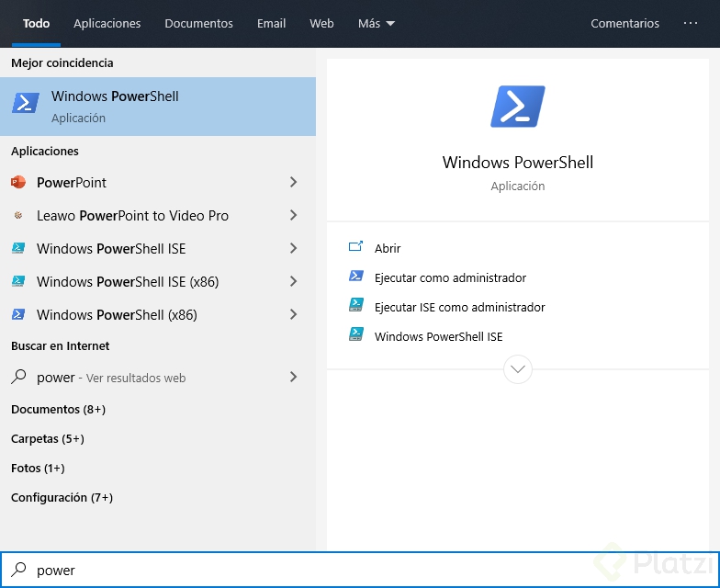Click the Windows PowerShell best match icon
This screenshot has height=588, width=720.
pos(26,103)
